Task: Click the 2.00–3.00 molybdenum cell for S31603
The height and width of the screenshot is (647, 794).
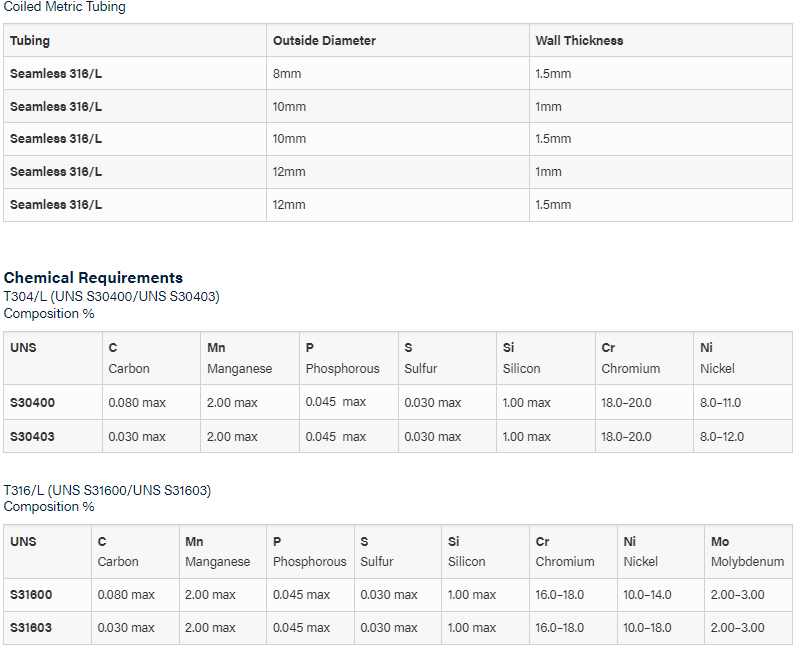Action: click(748, 628)
